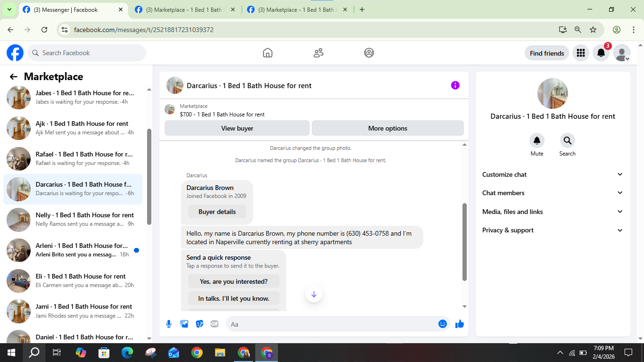Click the View buyer button
This screenshot has height=362, width=644.
pos(237,128)
